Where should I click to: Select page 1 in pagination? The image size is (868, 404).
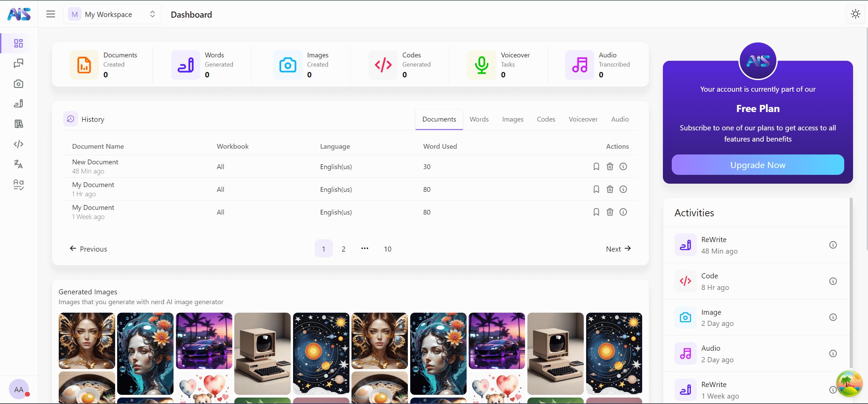pos(324,249)
